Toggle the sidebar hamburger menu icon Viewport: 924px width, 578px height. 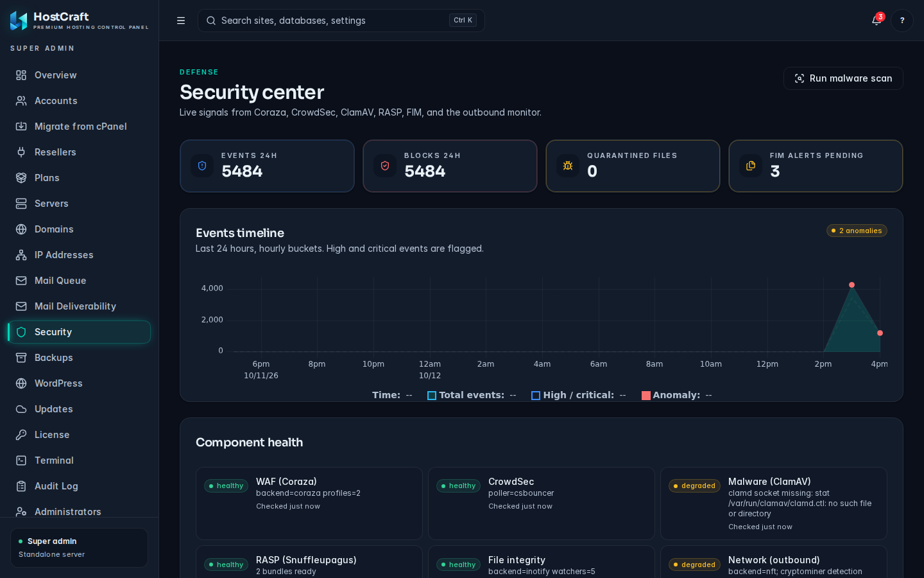[x=181, y=21]
